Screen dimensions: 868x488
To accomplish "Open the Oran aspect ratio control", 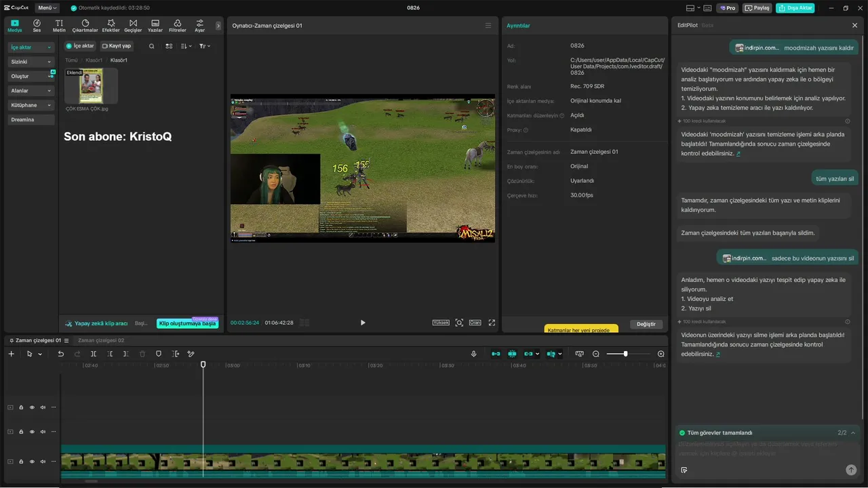I will click(475, 323).
